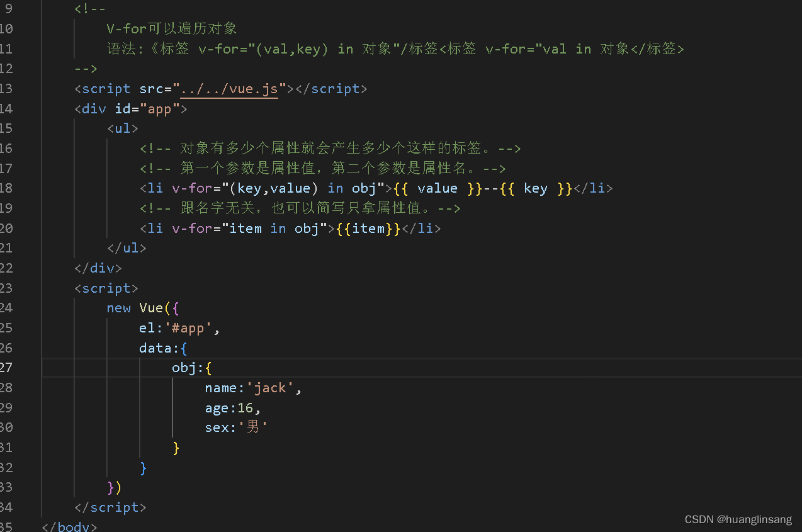The height and width of the screenshot is (532, 802).
Task: Click the '{{ key }}' interpolation
Action: click(536, 189)
